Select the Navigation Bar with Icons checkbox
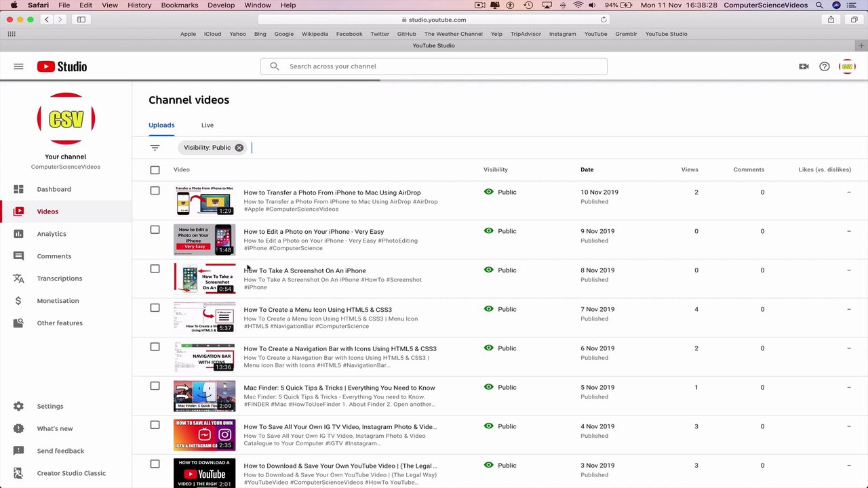This screenshot has height=488, width=868. [x=155, y=347]
